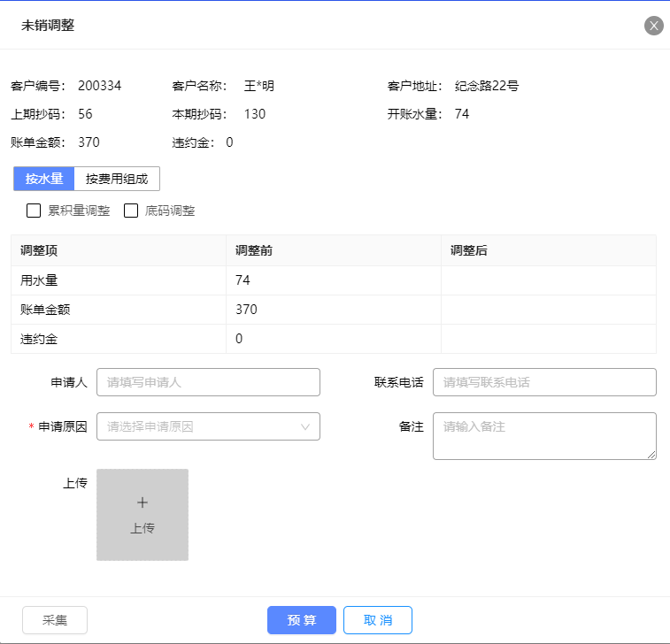Viewport: 670px width, 644px height.
Task: Click the plus upload box
Action: pos(142,515)
